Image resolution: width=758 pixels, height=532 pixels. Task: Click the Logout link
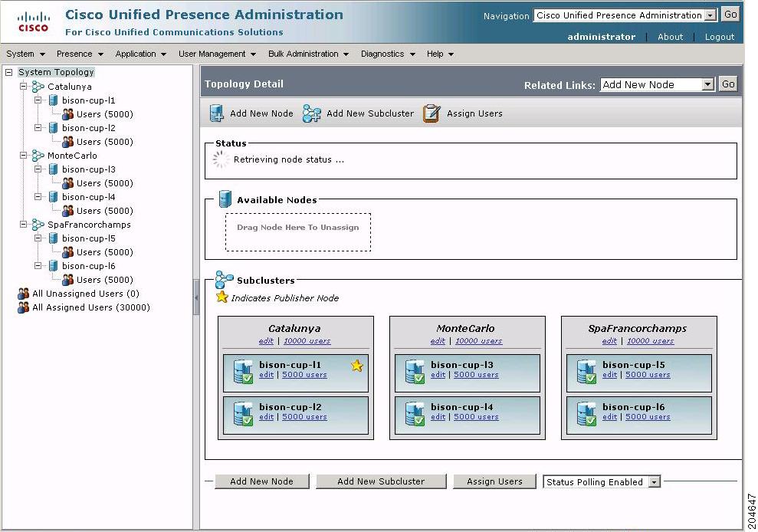(x=720, y=37)
